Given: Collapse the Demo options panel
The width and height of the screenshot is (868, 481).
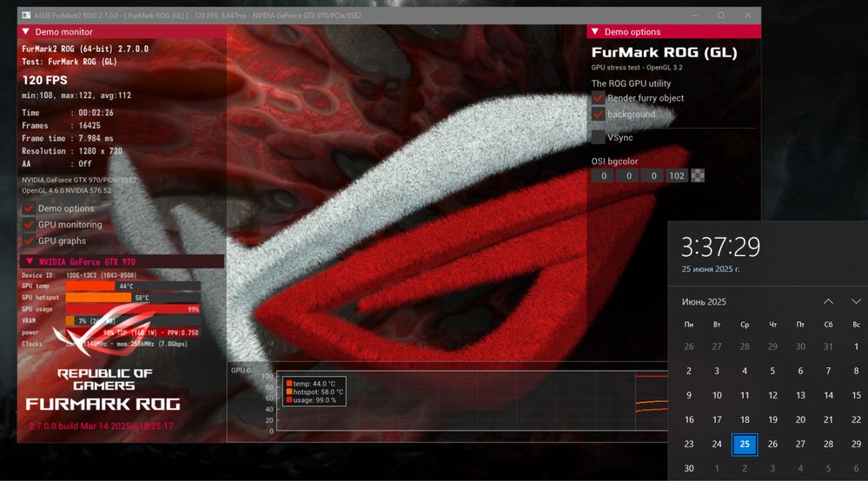Looking at the screenshot, I should click(595, 32).
